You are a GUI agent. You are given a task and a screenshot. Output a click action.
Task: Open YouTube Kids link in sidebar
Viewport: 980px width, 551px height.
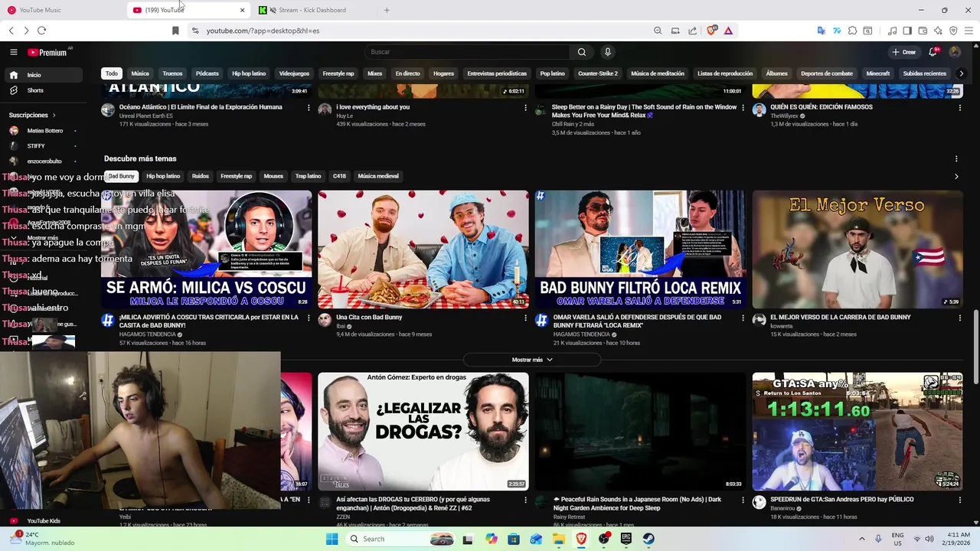point(44,520)
